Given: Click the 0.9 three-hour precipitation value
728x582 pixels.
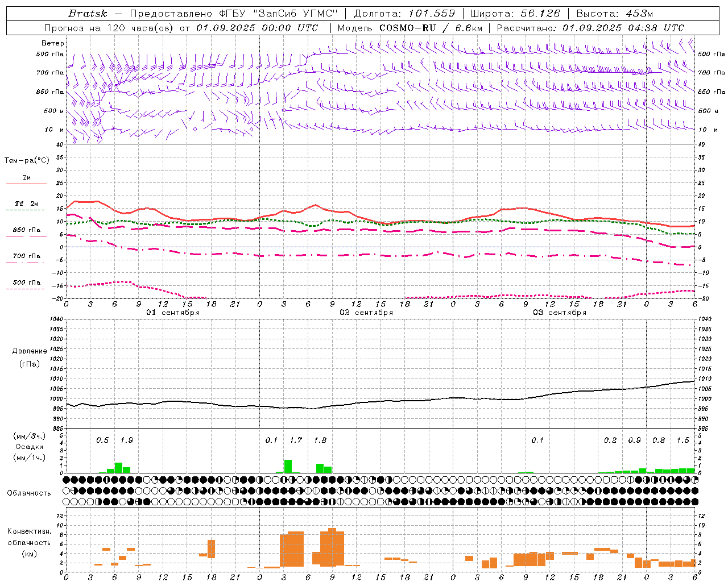Looking at the screenshot, I should point(635,440).
